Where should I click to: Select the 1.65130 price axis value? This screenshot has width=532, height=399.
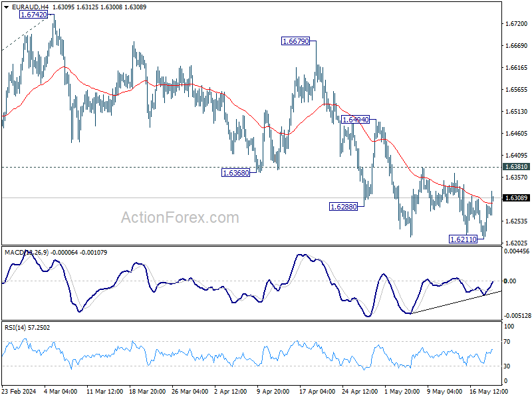coord(517,111)
